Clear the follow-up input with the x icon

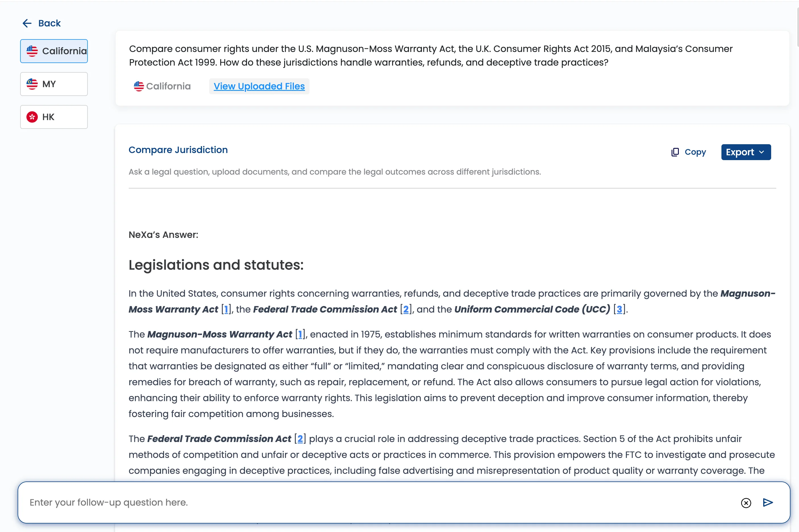tap(746, 503)
